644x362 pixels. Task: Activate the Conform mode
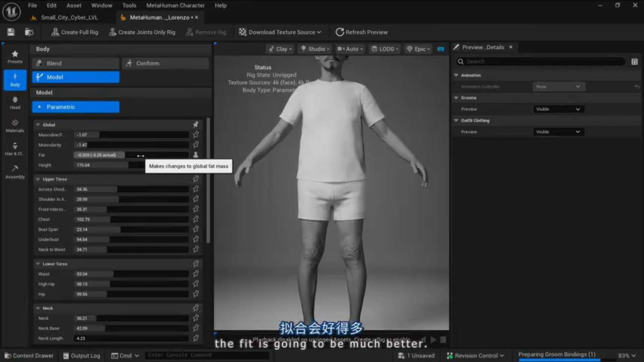point(165,63)
